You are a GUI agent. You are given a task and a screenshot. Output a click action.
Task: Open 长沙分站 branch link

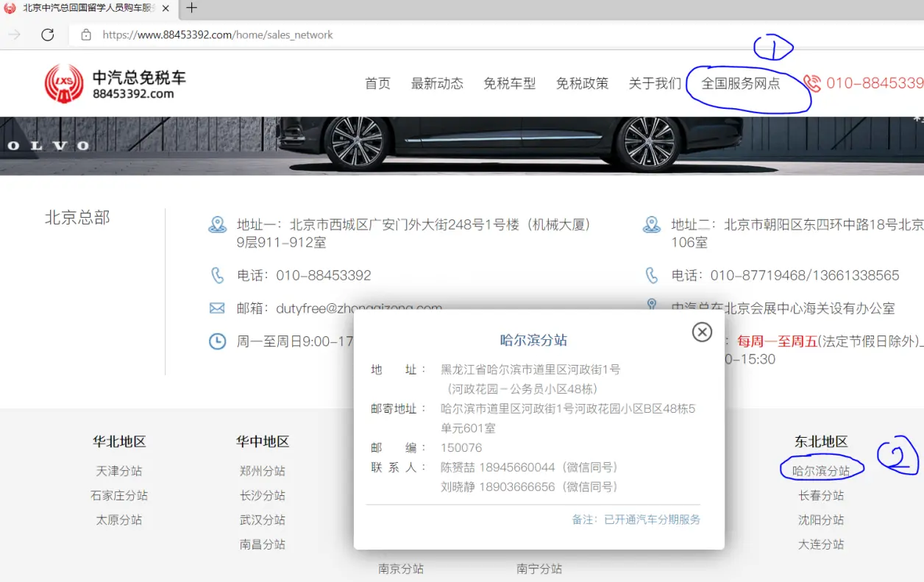(x=263, y=495)
